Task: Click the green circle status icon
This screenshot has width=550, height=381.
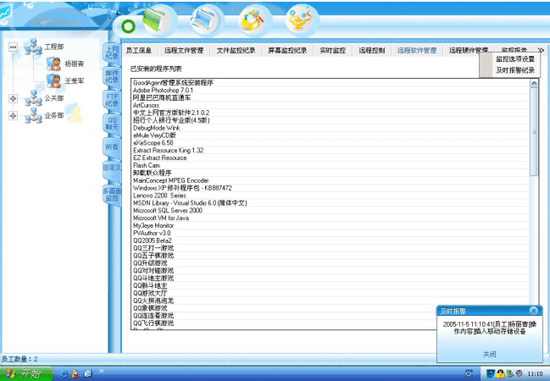Action: tap(128, 26)
